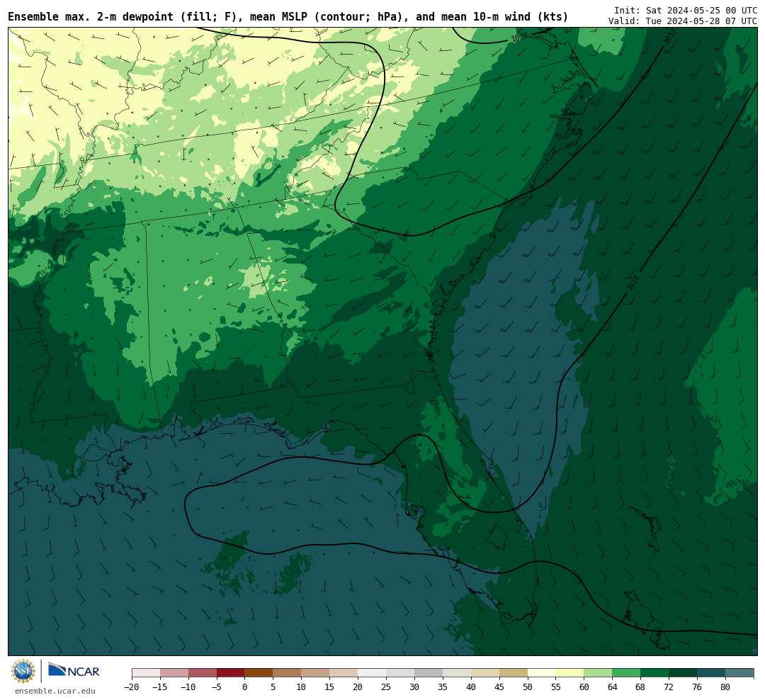
Task: Click the 'Init: Sat 2024-05-25 00 UTC' text
Action: [x=686, y=10]
